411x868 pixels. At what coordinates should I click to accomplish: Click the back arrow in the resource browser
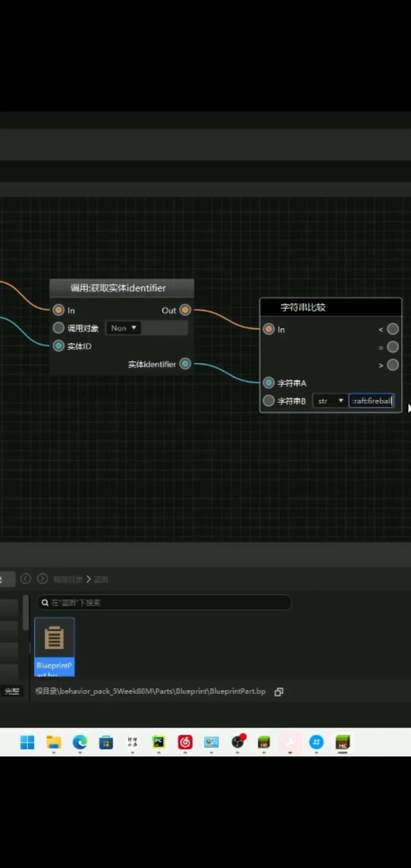pos(26,579)
